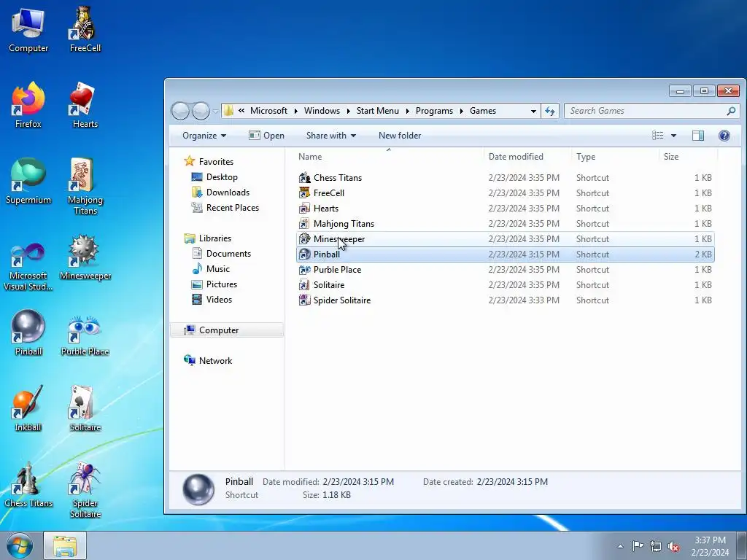Sort by the Type column
This screenshot has height=560, width=747.
tap(615, 157)
